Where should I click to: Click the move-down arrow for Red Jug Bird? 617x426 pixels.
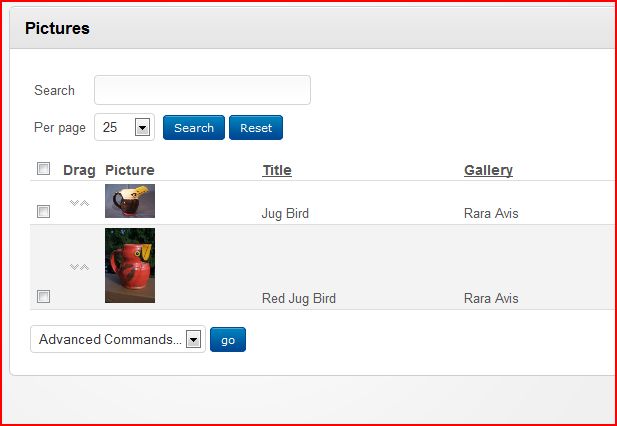tap(74, 267)
